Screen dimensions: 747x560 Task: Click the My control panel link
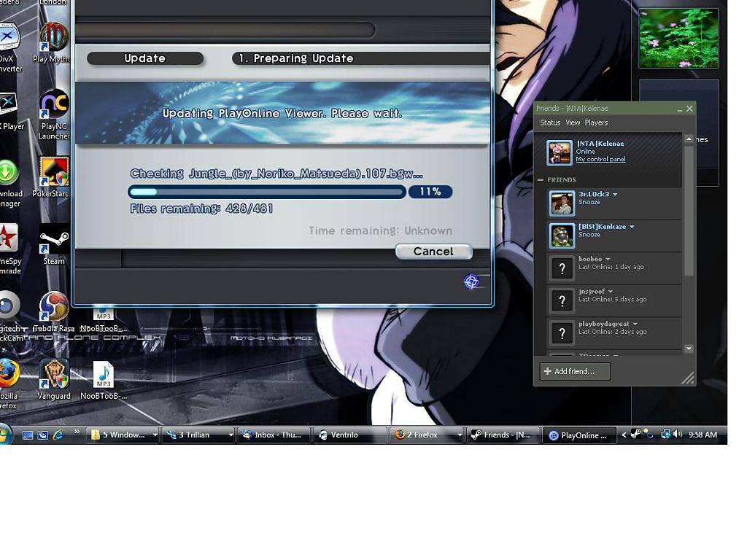pos(600,160)
